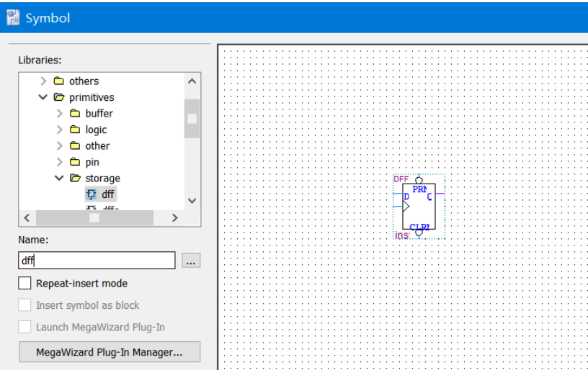588x370 pixels.
Task: Click the libraries list scroll up arrow
Action: coord(192,81)
